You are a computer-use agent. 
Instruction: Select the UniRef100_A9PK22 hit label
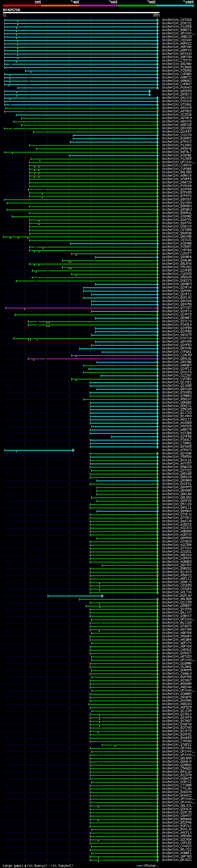coord(176,43)
